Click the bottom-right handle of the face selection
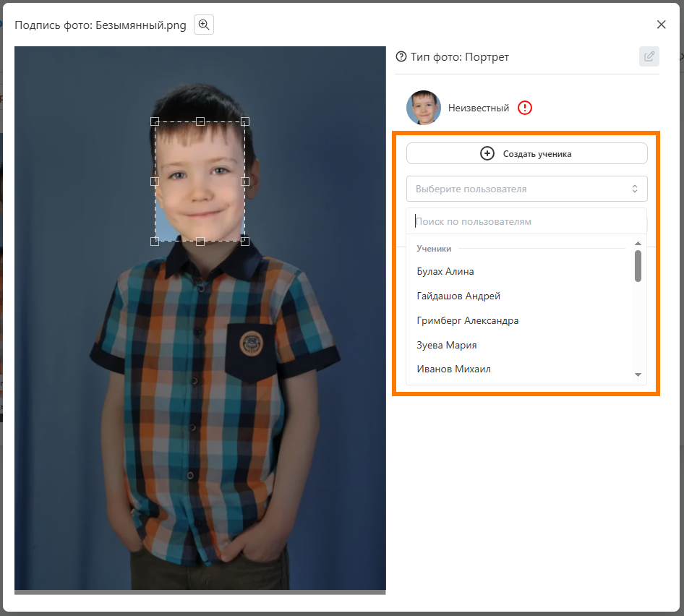The height and width of the screenshot is (616, 684). [x=245, y=241]
